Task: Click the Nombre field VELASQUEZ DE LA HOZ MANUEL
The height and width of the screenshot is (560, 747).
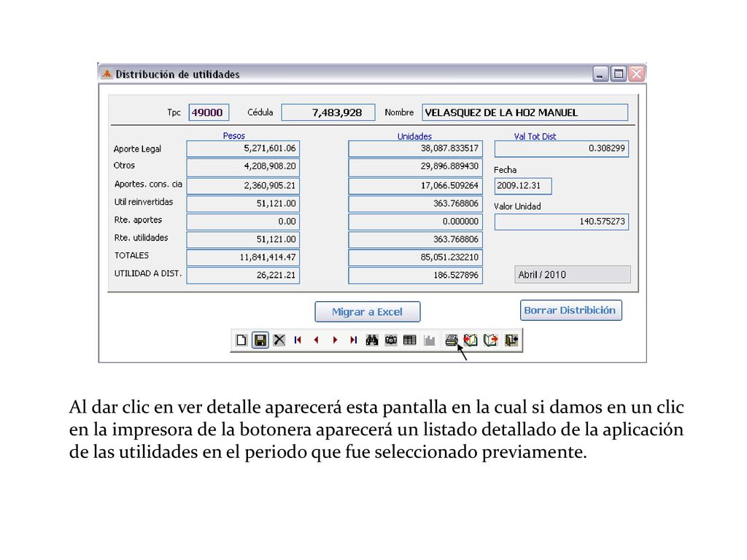Action: [525, 112]
